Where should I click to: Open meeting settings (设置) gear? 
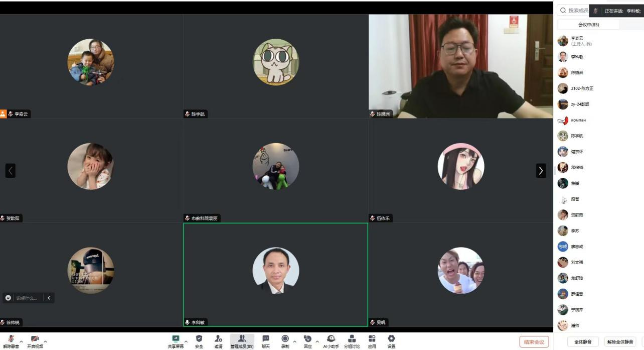(x=391, y=340)
